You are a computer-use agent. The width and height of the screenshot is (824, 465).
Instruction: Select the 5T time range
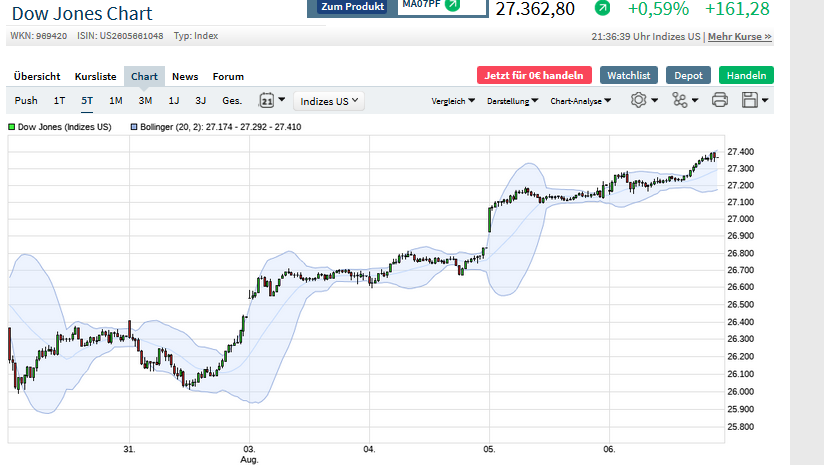(x=87, y=100)
